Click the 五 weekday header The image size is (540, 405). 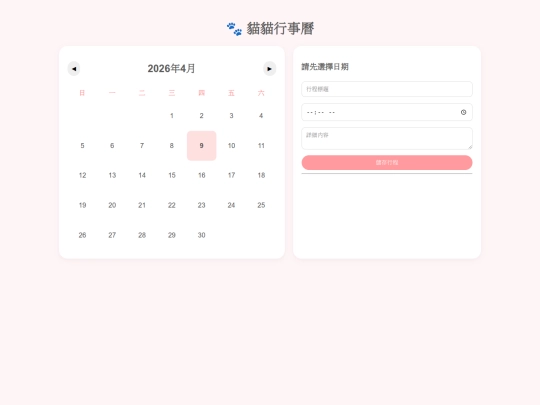[x=231, y=93]
